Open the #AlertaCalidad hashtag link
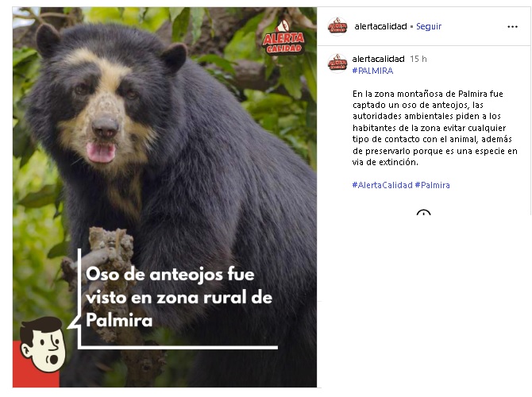This screenshot has width=532, height=397. [382, 185]
